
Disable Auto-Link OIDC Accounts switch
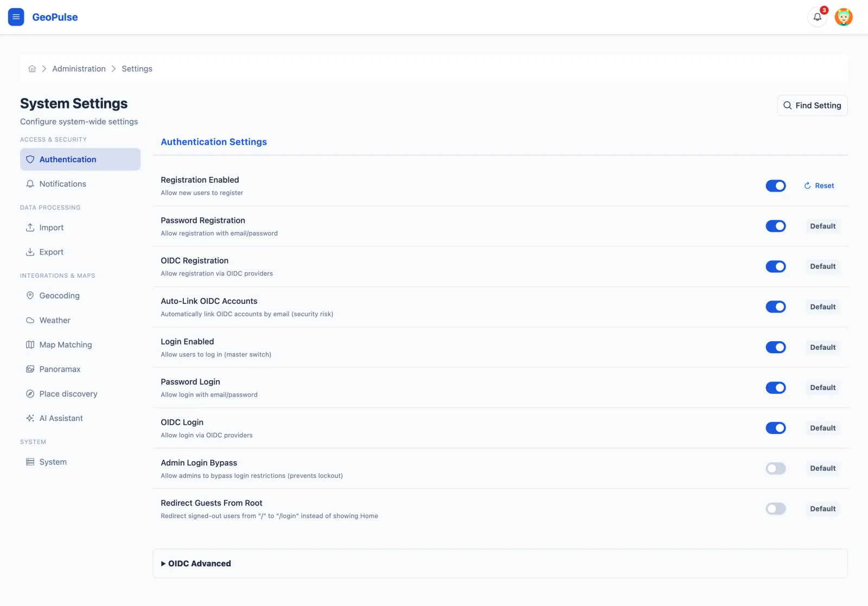[x=776, y=307]
